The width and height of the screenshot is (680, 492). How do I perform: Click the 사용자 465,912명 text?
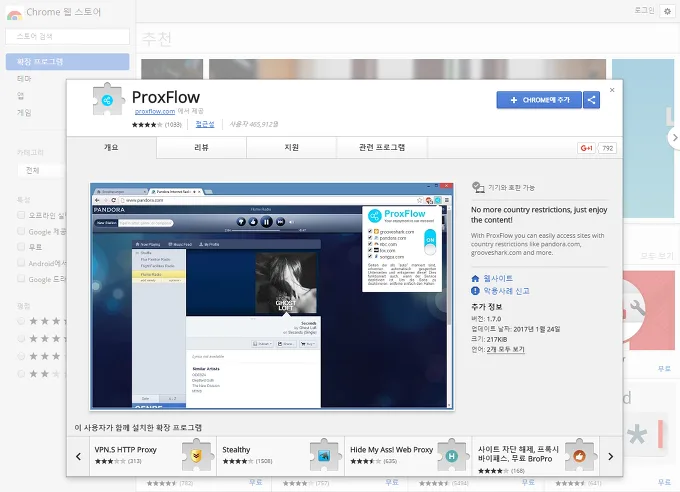(254, 125)
